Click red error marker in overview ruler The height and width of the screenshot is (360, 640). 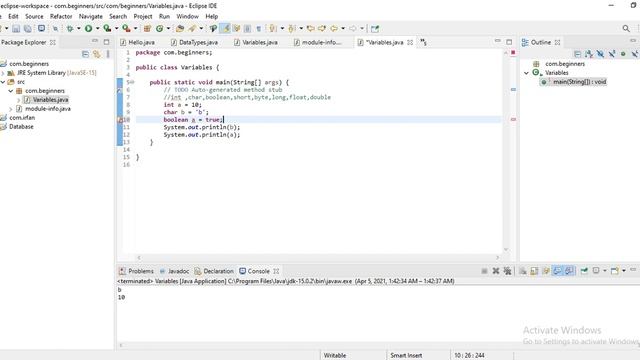tap(513, 120)
